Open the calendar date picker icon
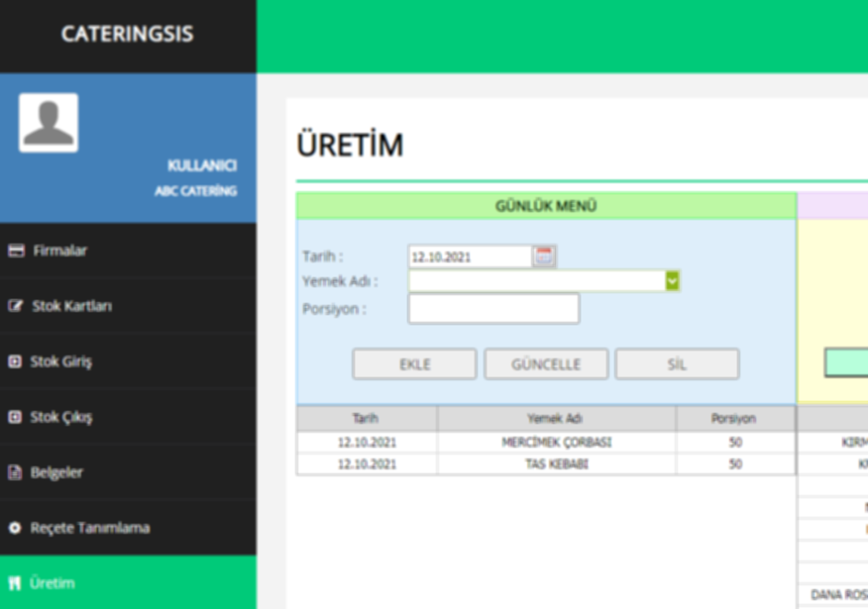Screen dimensions: 868x609 click(x=544, y=256)
